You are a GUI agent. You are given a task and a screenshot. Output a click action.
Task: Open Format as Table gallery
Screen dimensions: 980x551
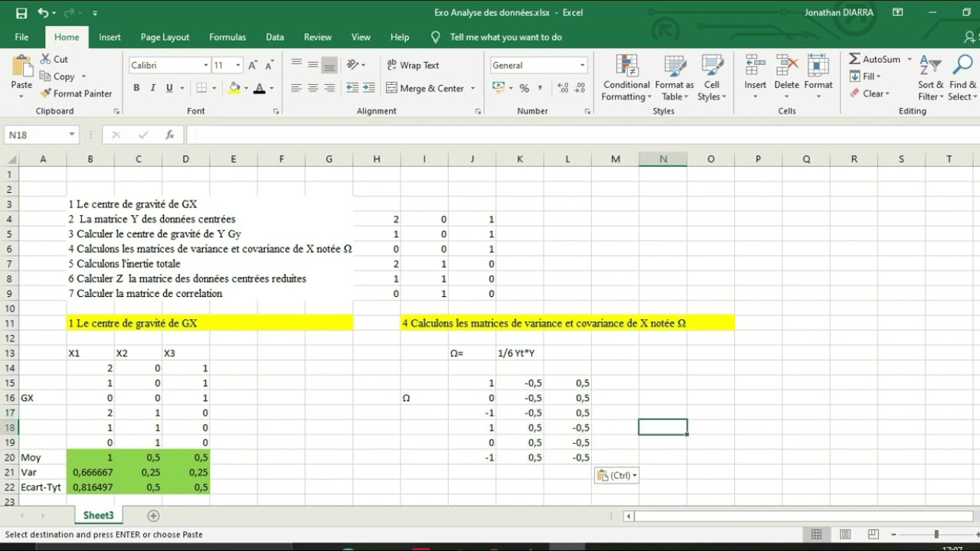point(675,77)
